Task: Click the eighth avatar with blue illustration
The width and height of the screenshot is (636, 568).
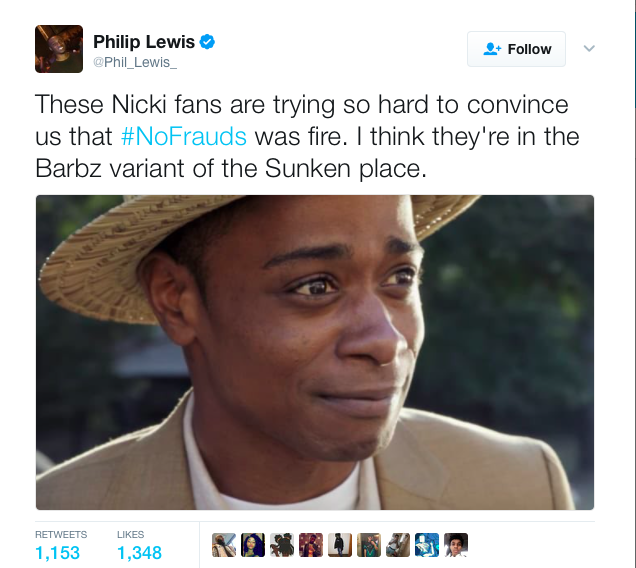Action: click(427, 545)
